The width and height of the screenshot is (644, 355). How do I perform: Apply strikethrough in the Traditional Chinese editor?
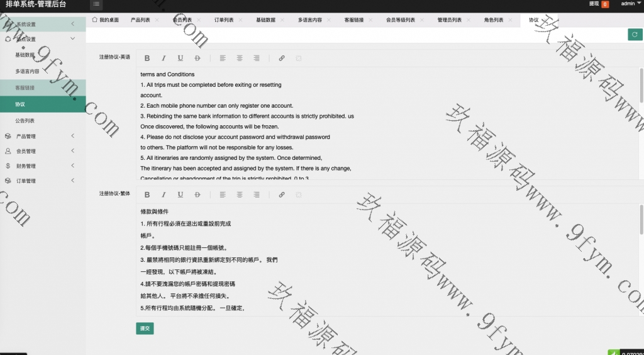point(197,195)
